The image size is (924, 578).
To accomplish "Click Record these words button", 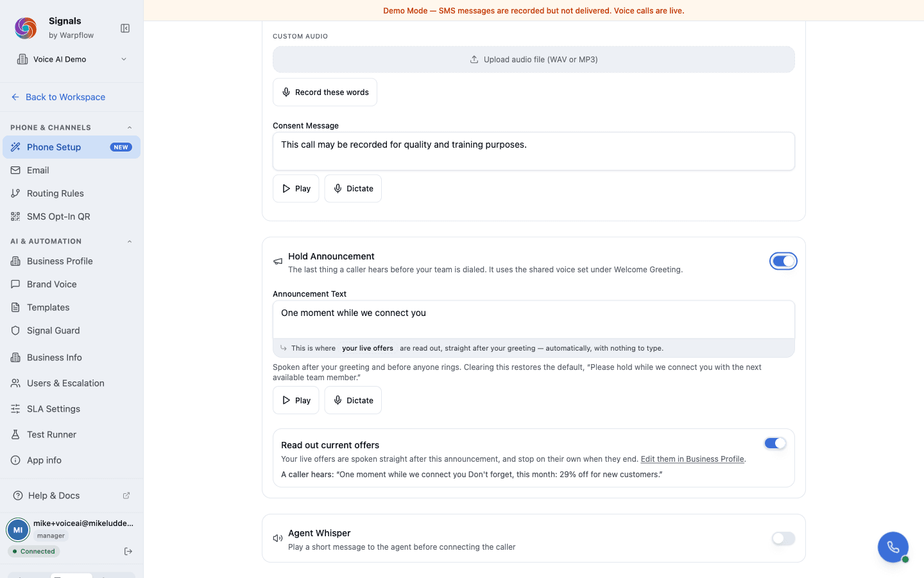I will point(325,92).
